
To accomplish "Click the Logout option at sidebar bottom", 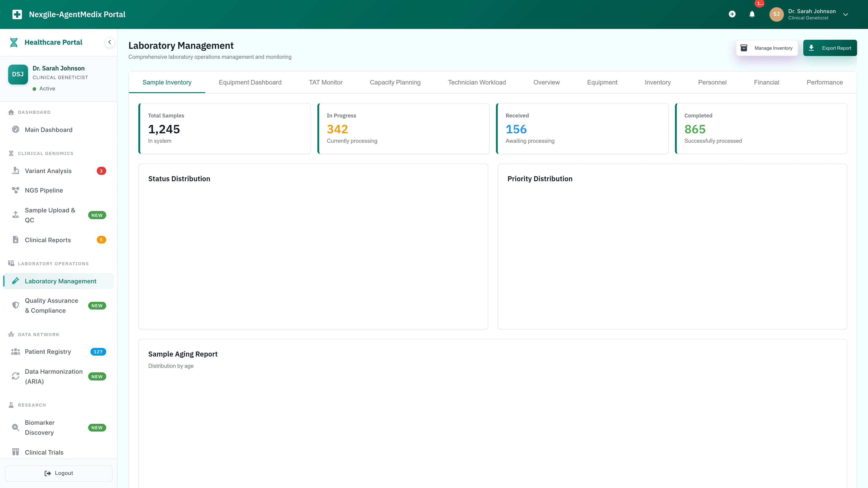I will [59, 473].
